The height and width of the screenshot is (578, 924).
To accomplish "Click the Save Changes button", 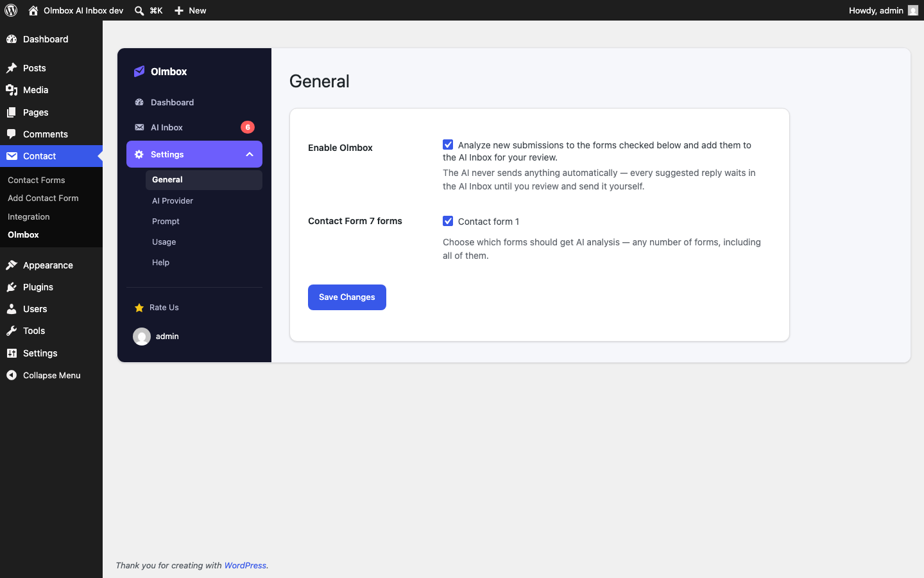I will (x=347, y=297).
